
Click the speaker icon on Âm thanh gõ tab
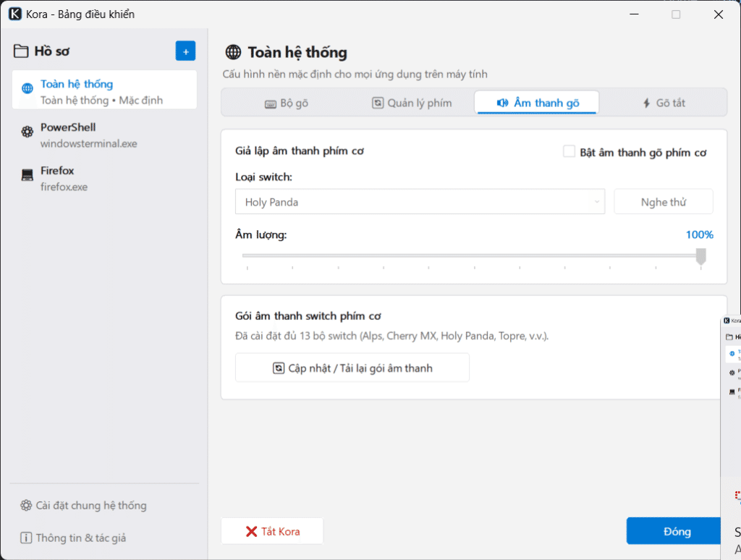502,103
